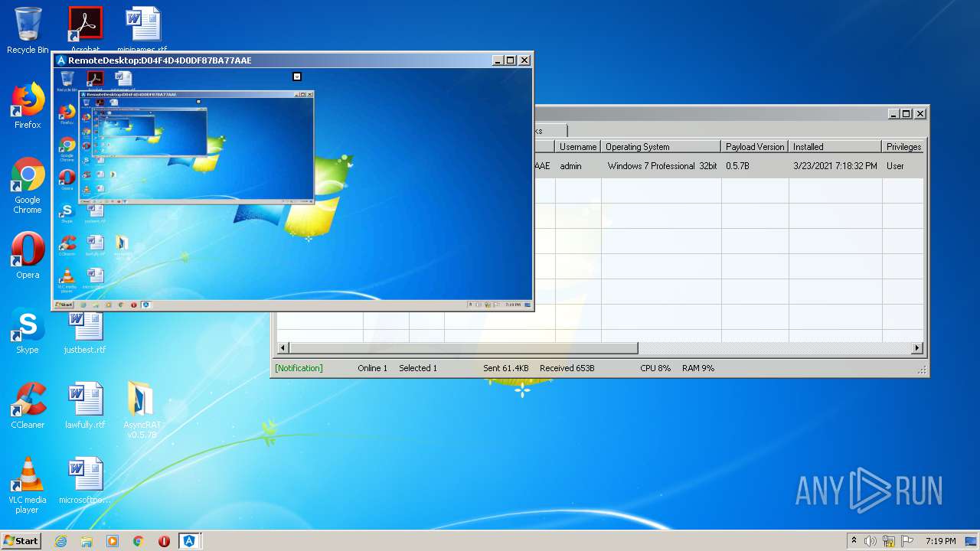
Task: Click the Online 1 status entry
Action: point(372,368)
